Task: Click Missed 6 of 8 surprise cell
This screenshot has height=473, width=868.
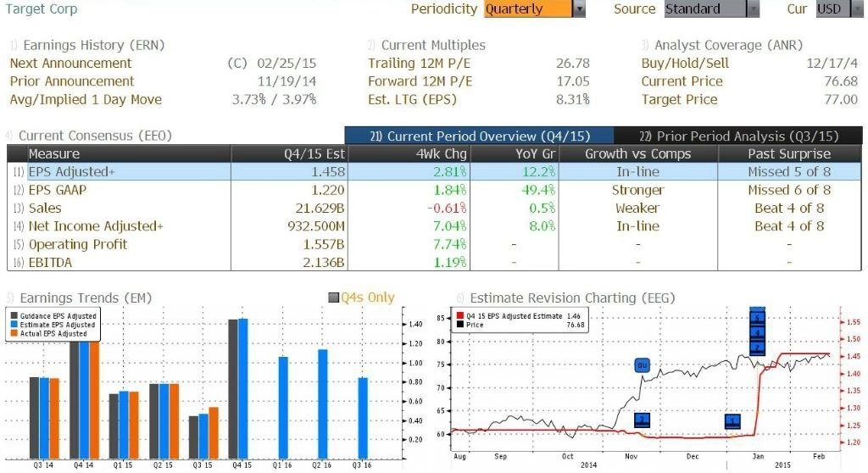Action: click(x=789, y=190)
